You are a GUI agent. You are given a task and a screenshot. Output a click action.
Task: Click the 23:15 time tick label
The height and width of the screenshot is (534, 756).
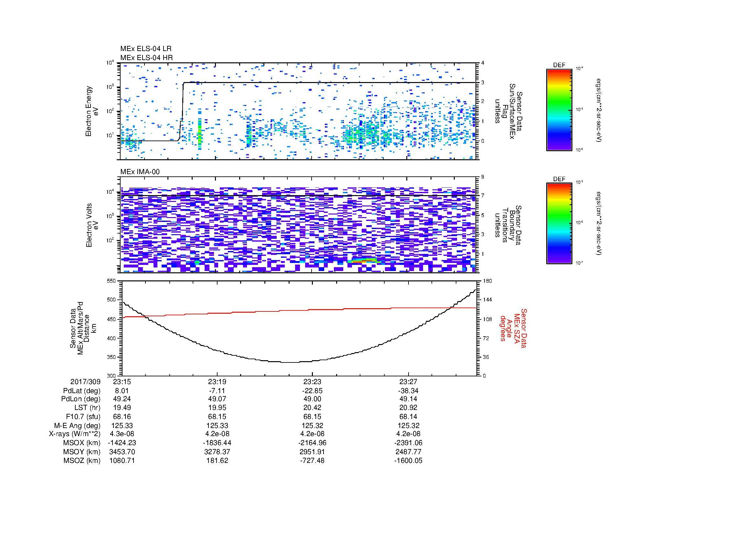pos(122,382)
